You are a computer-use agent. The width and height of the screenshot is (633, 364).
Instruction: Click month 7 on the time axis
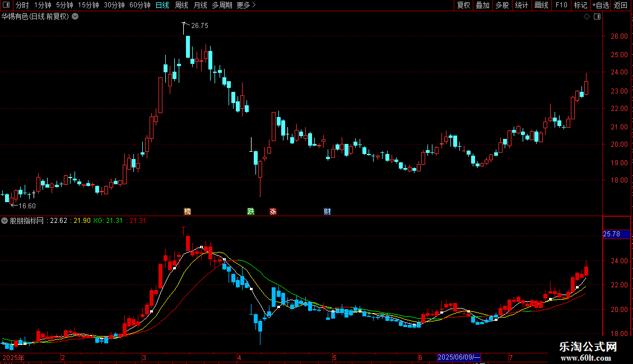[x=511, y=357]
